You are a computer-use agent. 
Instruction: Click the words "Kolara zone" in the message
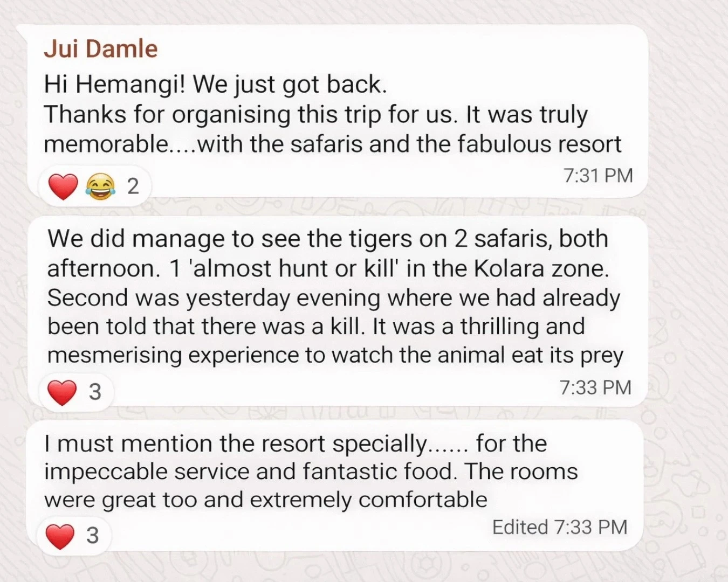click(541, 268)
